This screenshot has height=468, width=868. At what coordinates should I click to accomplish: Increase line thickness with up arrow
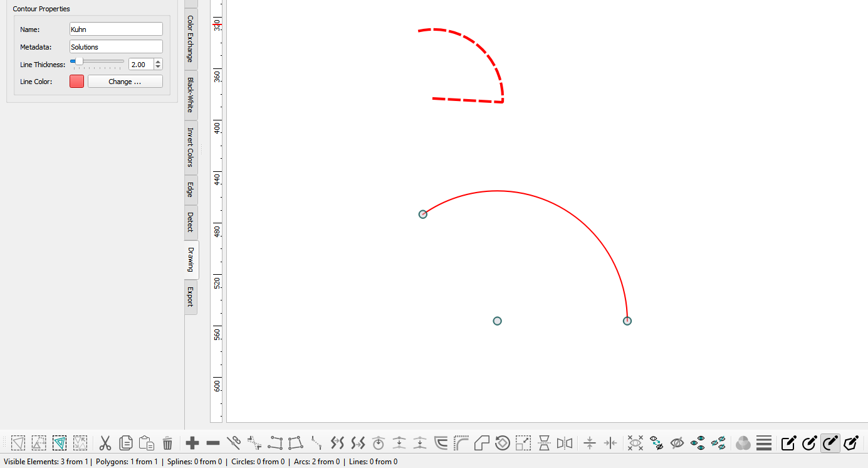(158, 61)
